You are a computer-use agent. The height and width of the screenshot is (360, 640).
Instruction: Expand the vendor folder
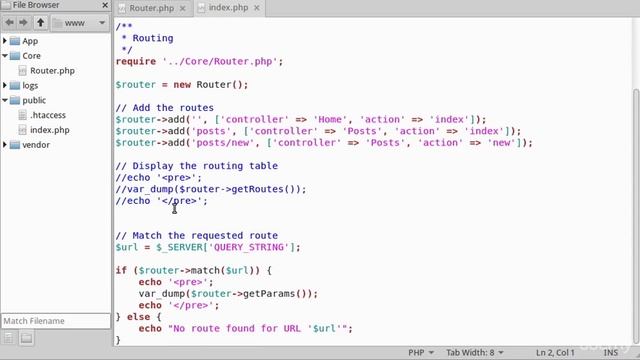pos(5,144)
